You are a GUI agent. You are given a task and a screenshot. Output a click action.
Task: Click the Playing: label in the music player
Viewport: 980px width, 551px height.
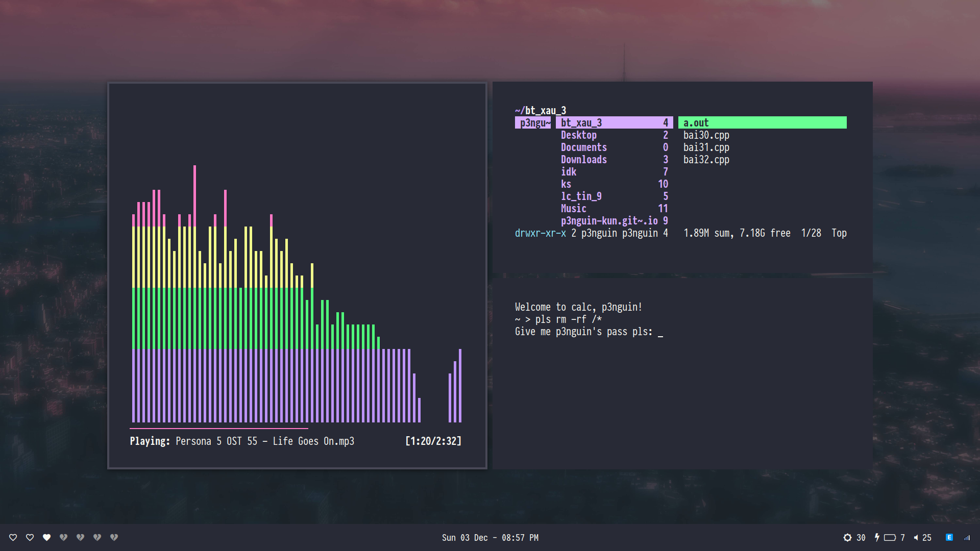[x=150, y=441]
